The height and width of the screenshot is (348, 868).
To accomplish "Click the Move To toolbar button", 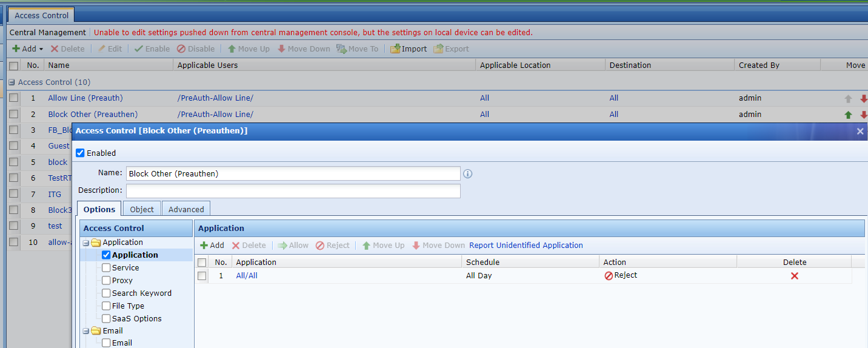I will point(358,49).
